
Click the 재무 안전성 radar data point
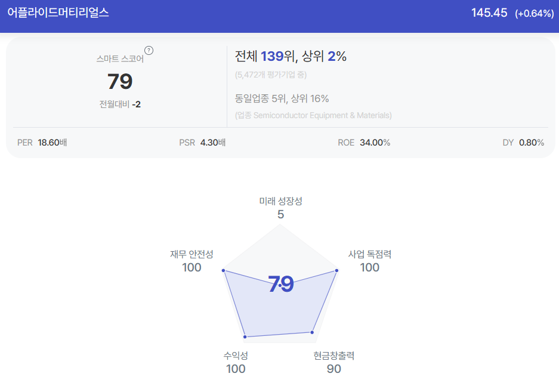[x=224, y=270]
